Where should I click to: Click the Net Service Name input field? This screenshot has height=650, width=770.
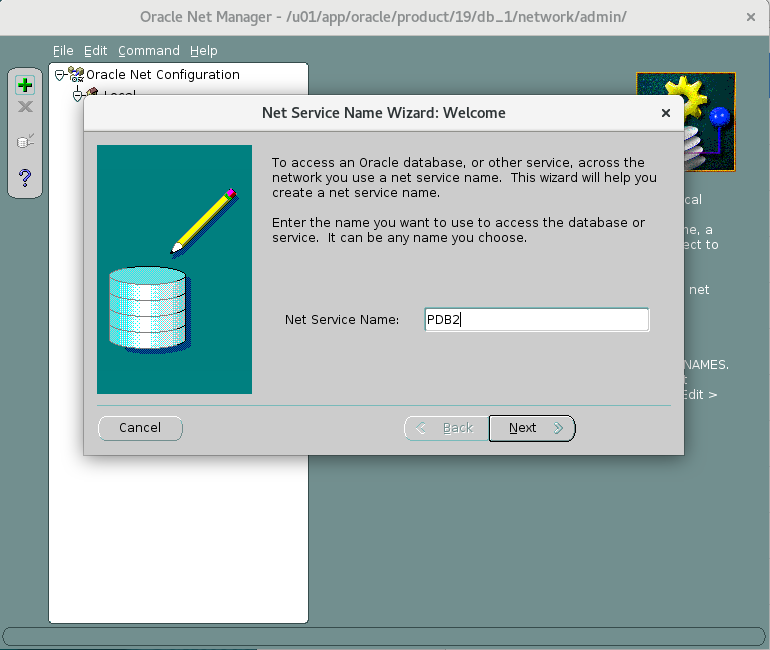(x=537, y=320)
